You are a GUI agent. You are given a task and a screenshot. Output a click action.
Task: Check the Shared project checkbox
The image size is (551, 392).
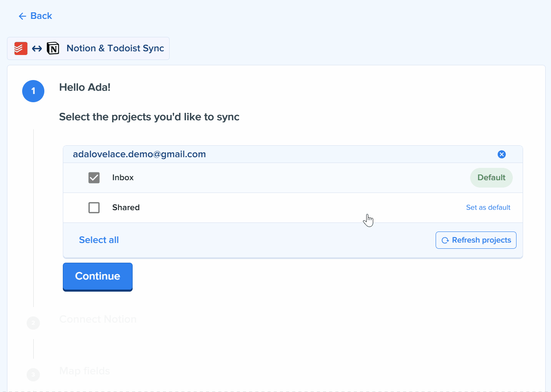point(94,208)
